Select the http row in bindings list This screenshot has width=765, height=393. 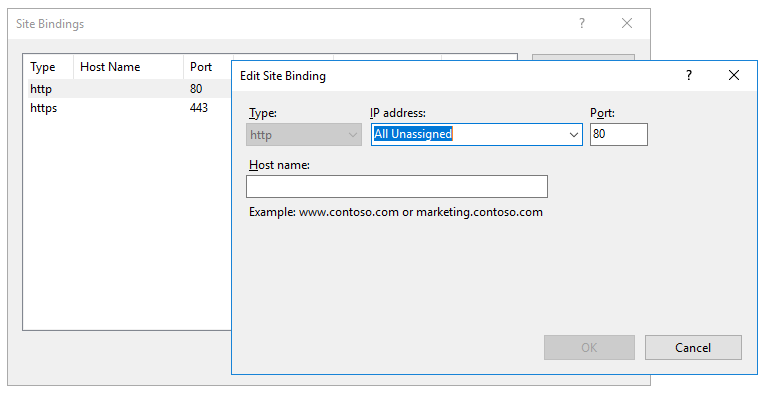[x=129, y=89]
